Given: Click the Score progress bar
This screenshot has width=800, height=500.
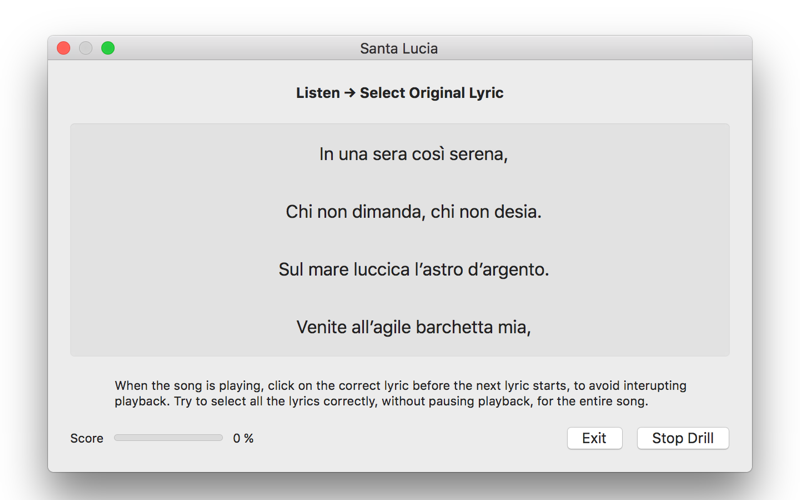Looking at the screenshot, I should (x=168, y=438).
